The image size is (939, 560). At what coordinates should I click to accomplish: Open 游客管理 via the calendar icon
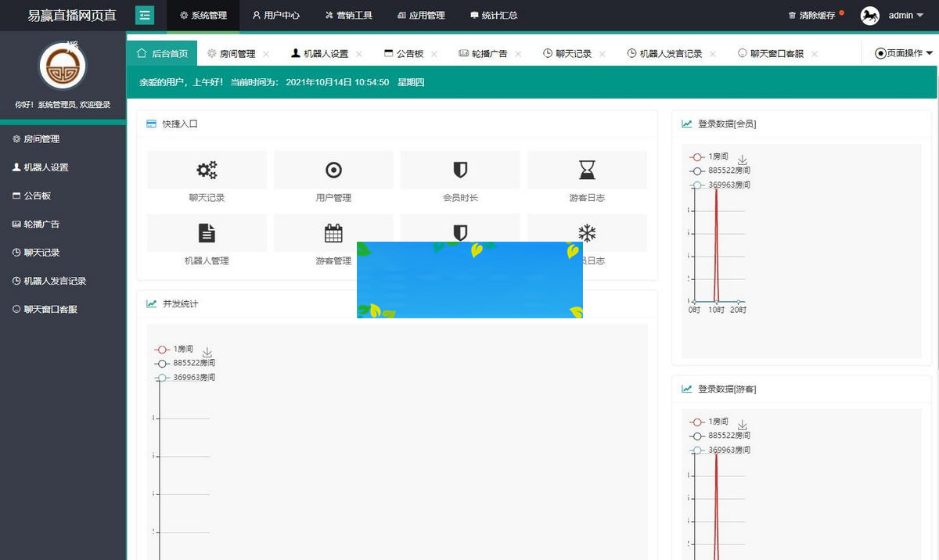[333, 232]
